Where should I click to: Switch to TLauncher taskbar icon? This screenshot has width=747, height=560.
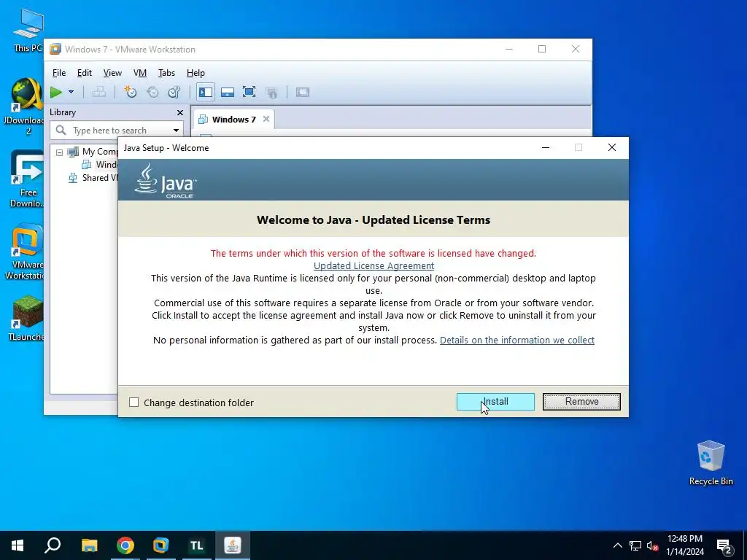point(197,545)
